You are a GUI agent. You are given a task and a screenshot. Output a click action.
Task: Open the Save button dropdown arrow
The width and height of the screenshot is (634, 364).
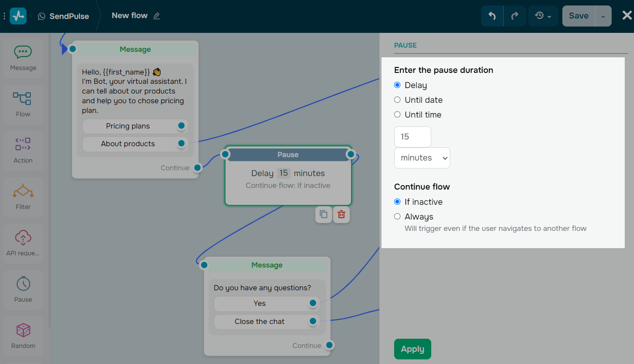point(604,16)
